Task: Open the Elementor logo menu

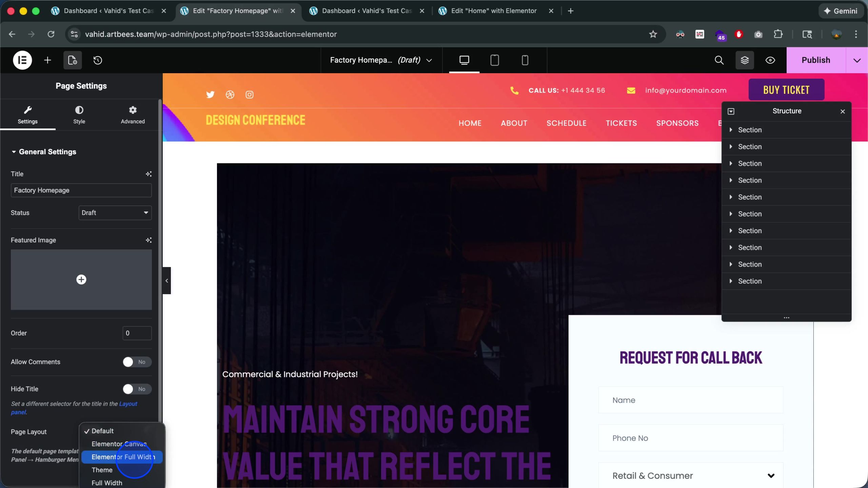Action: pyautogui.click(x=22, y=60)
